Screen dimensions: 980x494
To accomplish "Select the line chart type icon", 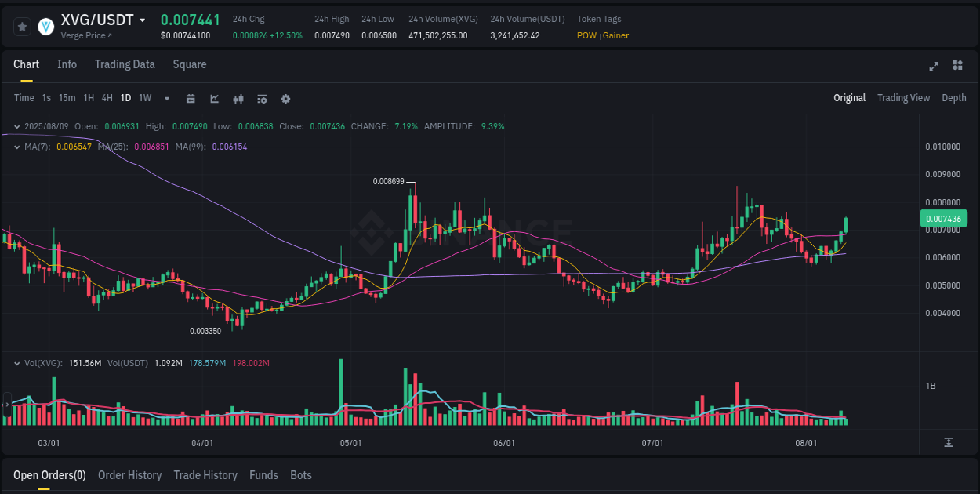I will [x=214, y=98].
